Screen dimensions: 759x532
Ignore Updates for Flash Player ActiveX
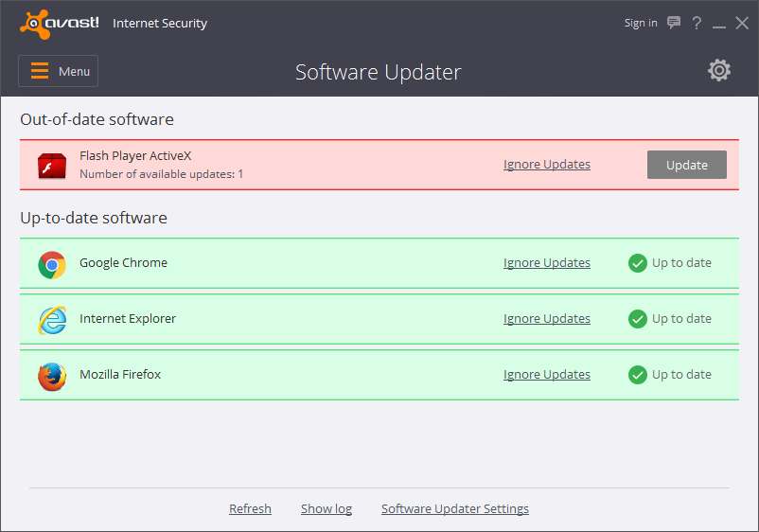coord(546,165)
